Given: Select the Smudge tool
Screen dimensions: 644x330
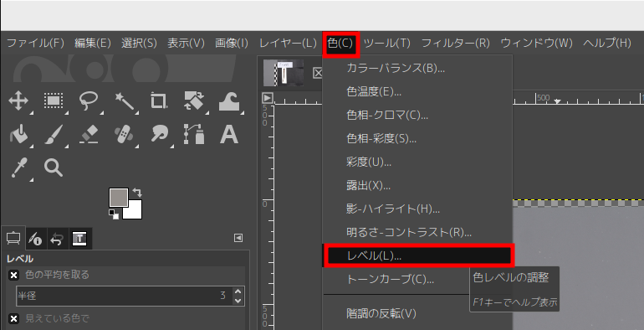Looking at the screenshot, I should [159, 134].
